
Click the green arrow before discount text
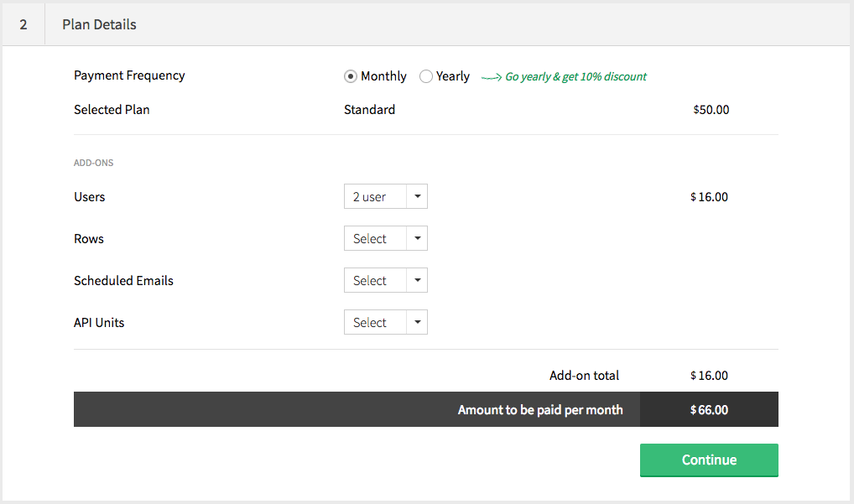click(x=491, y=77)
